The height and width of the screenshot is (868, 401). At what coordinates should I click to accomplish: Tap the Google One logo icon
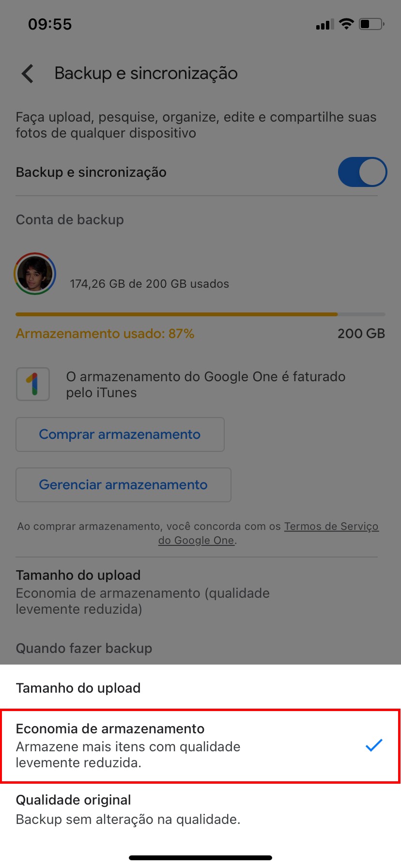click(x=33, y=384)
